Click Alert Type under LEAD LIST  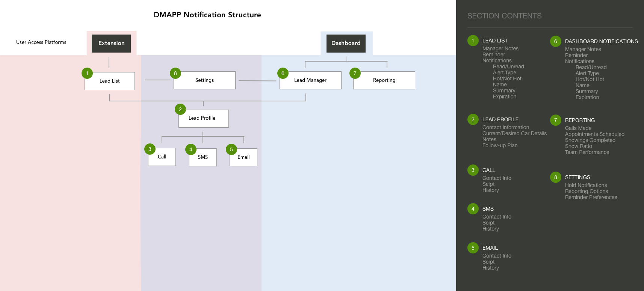(x=505, y=72)
